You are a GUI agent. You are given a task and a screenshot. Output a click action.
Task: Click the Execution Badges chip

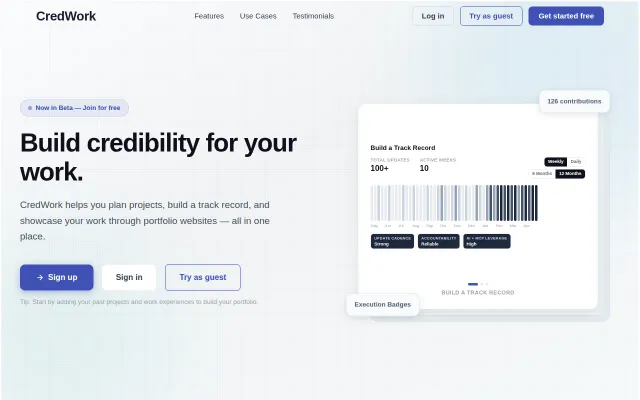(382, 304)
